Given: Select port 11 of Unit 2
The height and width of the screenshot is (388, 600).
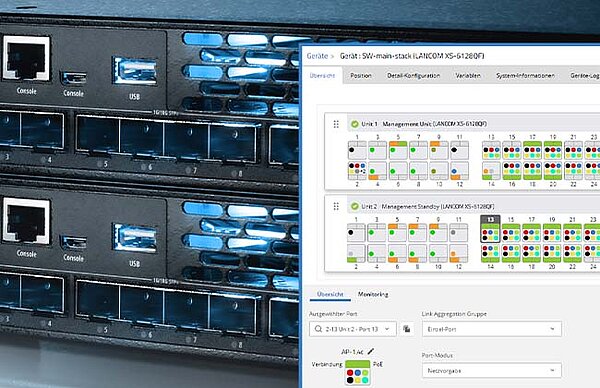Looking at the screenshot, I should click(458, 233).
